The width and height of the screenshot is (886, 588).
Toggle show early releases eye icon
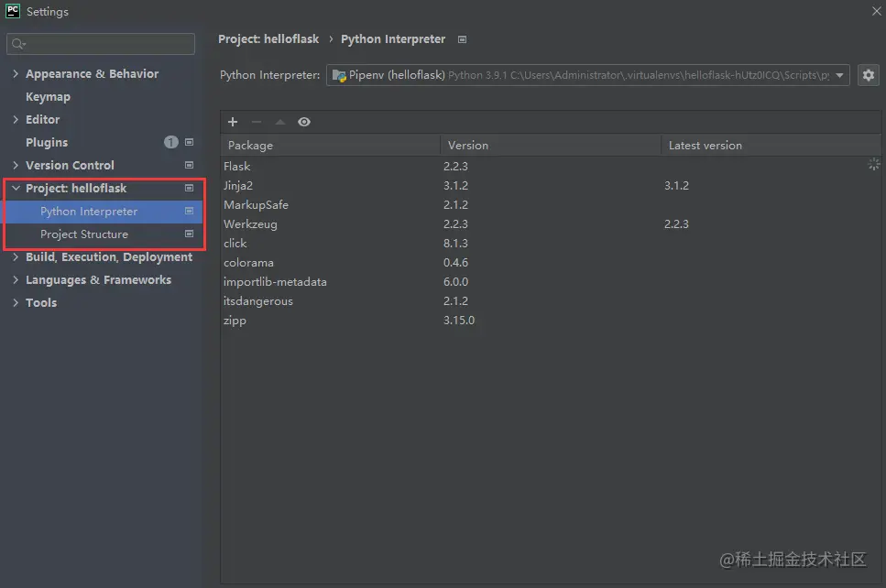coord(304,122)
